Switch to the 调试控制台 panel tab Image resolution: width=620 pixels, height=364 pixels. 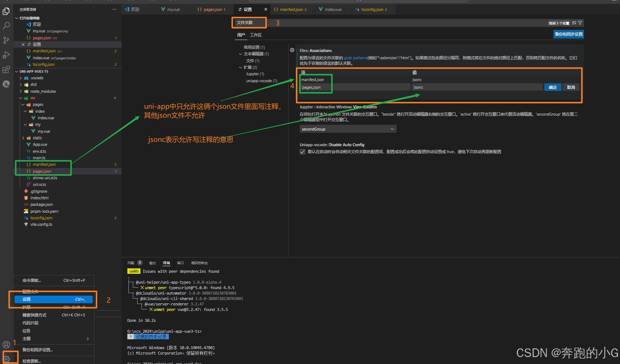pos(199,263)
